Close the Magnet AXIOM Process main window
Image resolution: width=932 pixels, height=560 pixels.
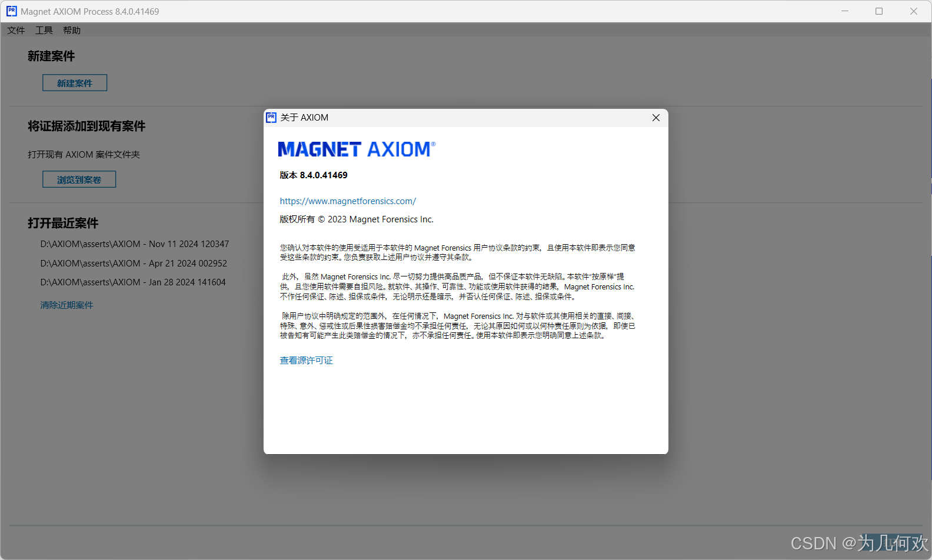click(914, 11)
